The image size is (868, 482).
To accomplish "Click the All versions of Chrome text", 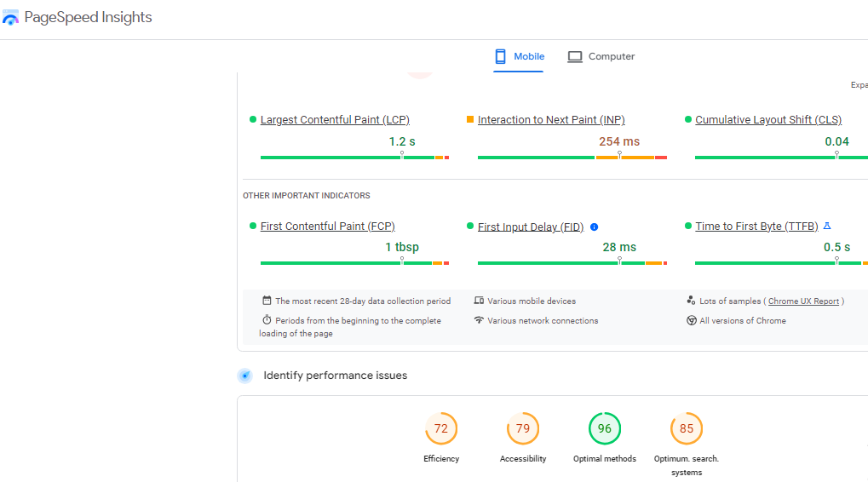I will (x=742, y=321).
